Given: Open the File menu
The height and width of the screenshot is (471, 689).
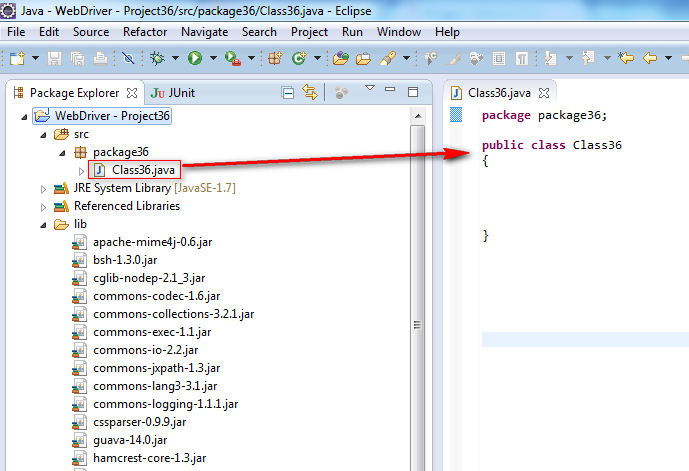Looking at the screenshot, I should click(x=16, y=32).
